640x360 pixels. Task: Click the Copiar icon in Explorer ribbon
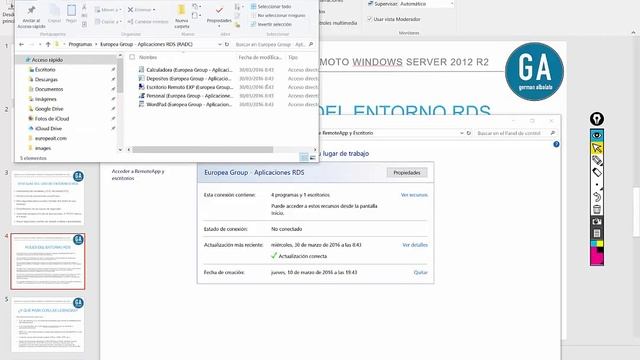click(54, 10)
